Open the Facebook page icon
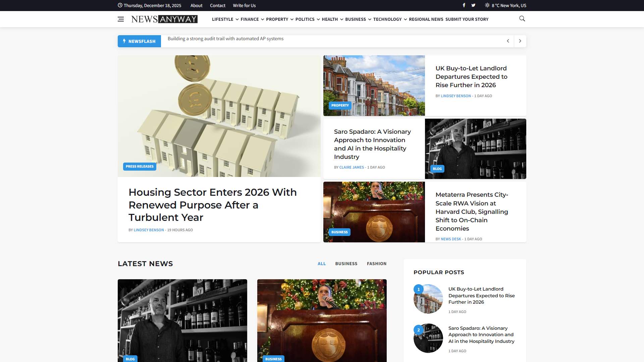The width and height of the screenshot is (644, 362). click(x=464, y=5)
